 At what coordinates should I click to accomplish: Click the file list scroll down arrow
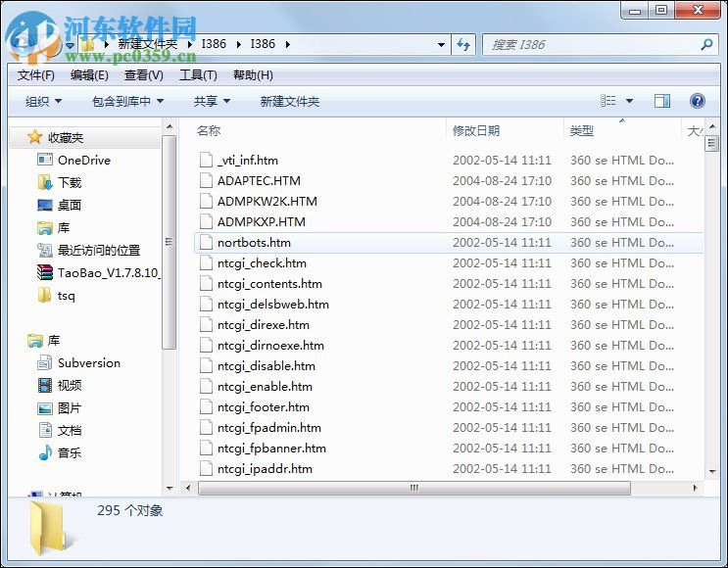[712, 472]
